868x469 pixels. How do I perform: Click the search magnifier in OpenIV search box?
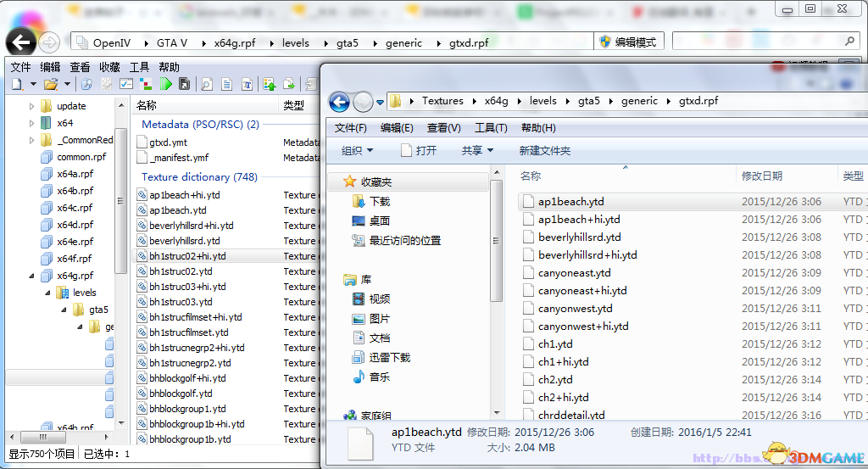click(x=849, y=41)
